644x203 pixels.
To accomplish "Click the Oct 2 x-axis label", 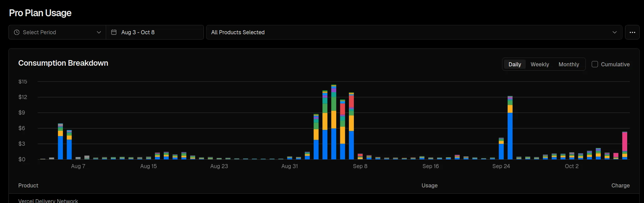I will (572, 166).
